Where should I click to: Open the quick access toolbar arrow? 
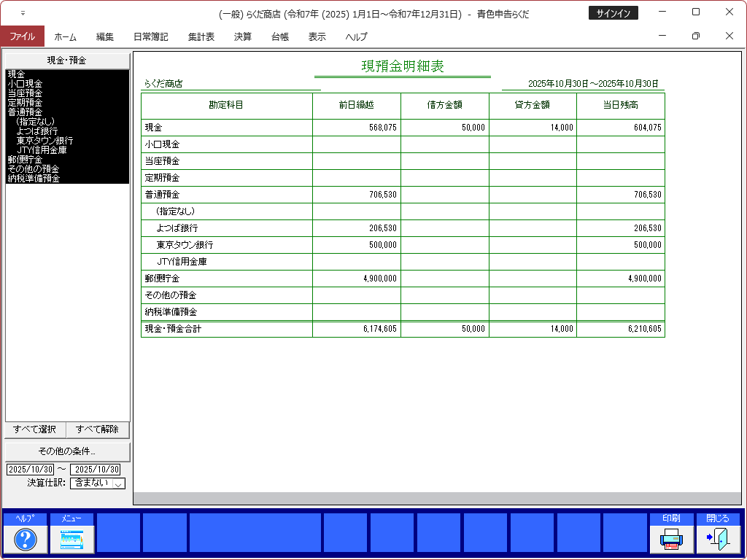tap(23, 13)
